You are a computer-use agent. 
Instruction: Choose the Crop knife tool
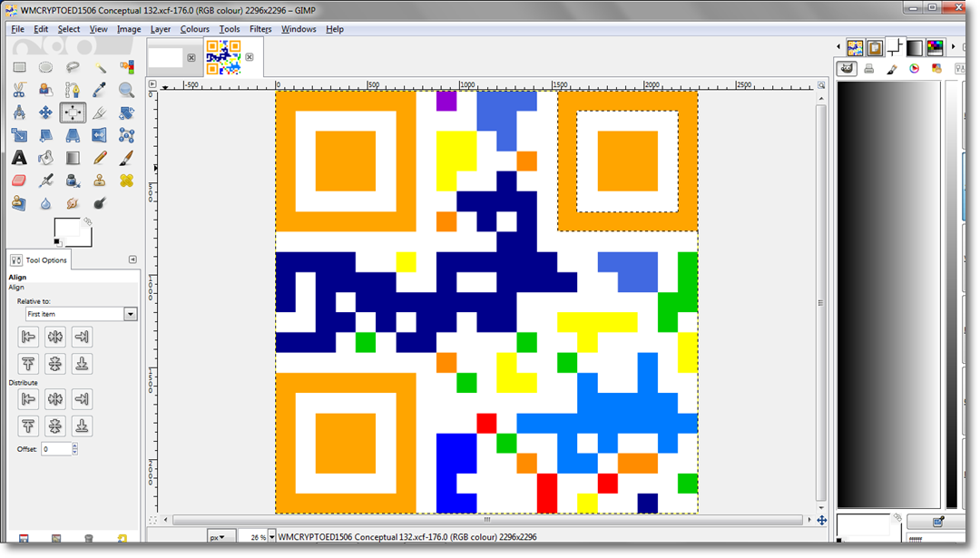pos(100,113)
